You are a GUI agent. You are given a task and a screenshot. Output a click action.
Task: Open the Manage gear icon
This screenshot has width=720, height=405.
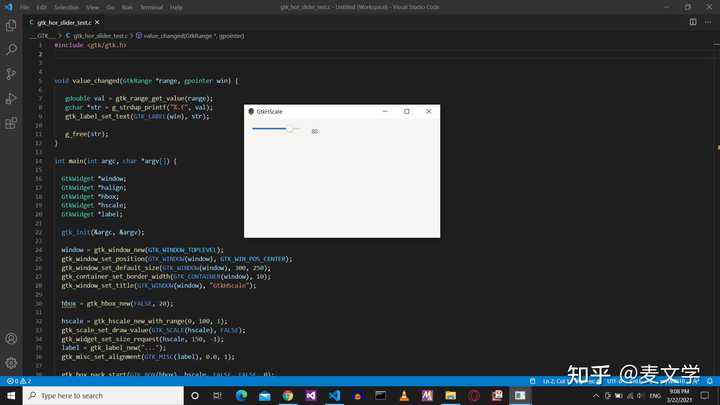[11, 363]
